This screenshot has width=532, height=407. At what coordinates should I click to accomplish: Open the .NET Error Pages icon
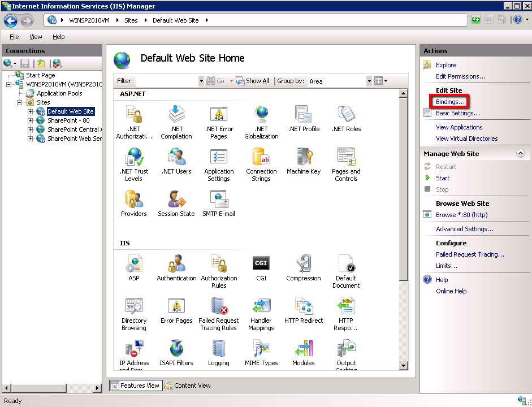pos(219,122)
